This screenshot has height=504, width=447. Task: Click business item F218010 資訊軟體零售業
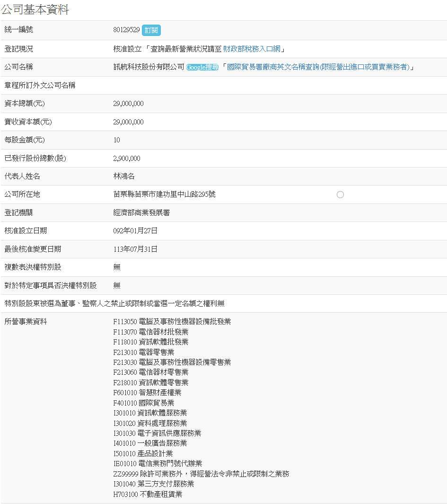(x=151, y=382)
